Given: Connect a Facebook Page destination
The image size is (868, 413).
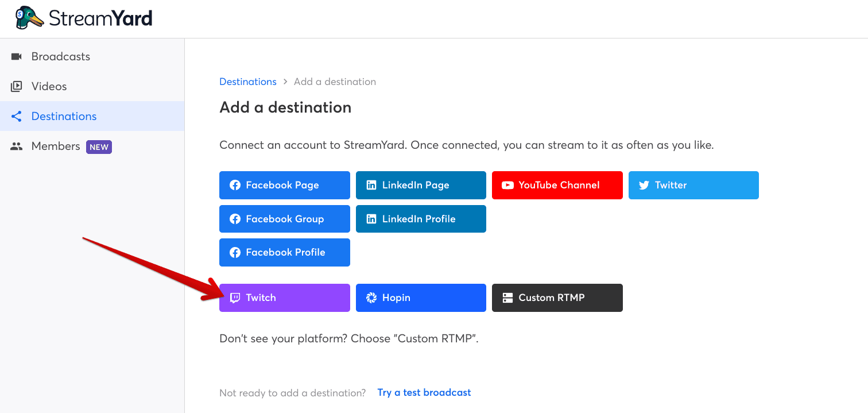Looking at the screenshot, I should 285,185.
